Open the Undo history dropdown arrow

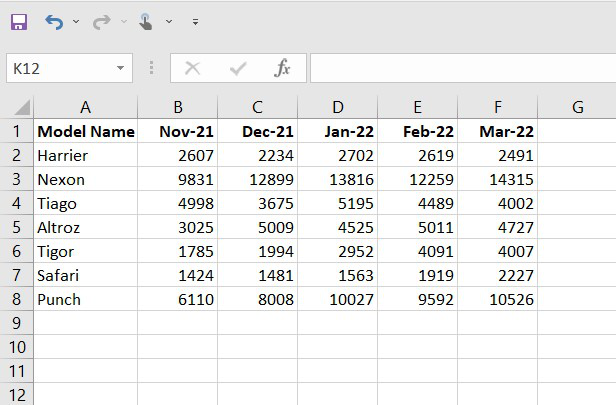tap(76, 22)
